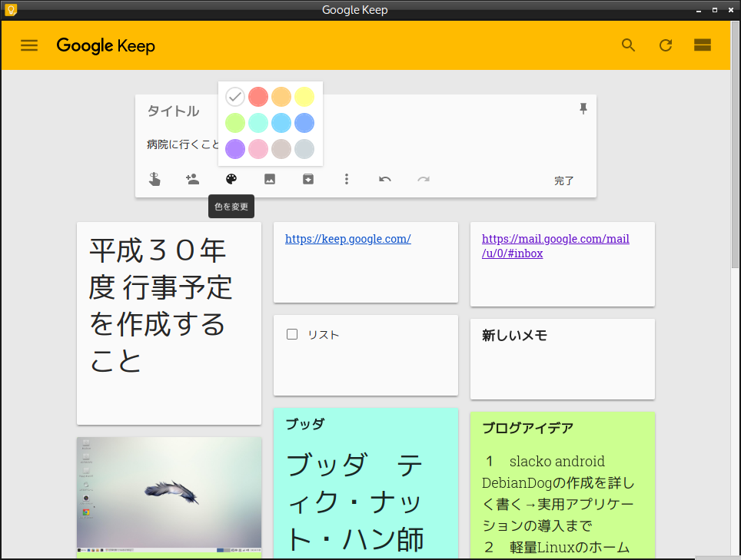This screenshot has height=560, width=741.
Task: Open the three-dot more options menu
Action: 347,179
